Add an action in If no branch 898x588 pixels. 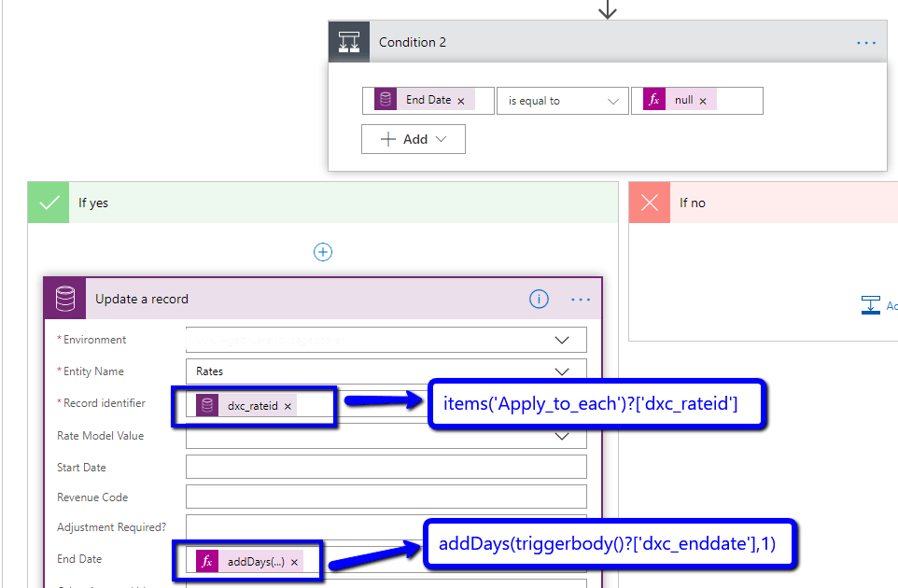(x=877, y=305)
